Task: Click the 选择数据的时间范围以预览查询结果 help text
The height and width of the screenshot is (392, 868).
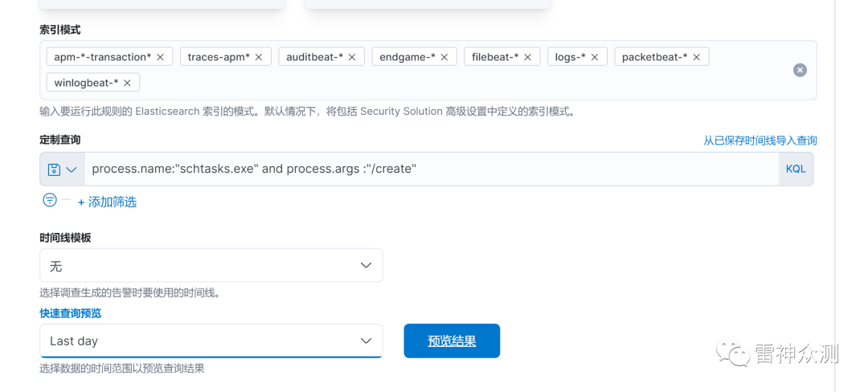Action: point(122,368)
